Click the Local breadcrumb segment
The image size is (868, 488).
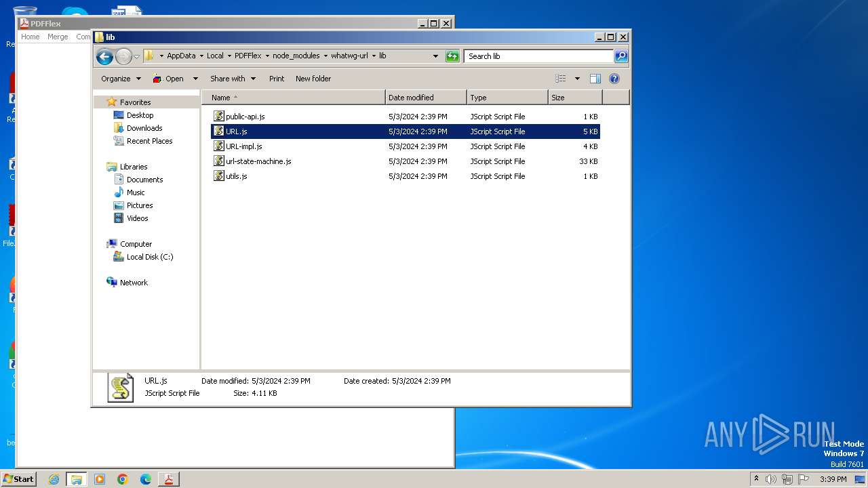point(215,56)
